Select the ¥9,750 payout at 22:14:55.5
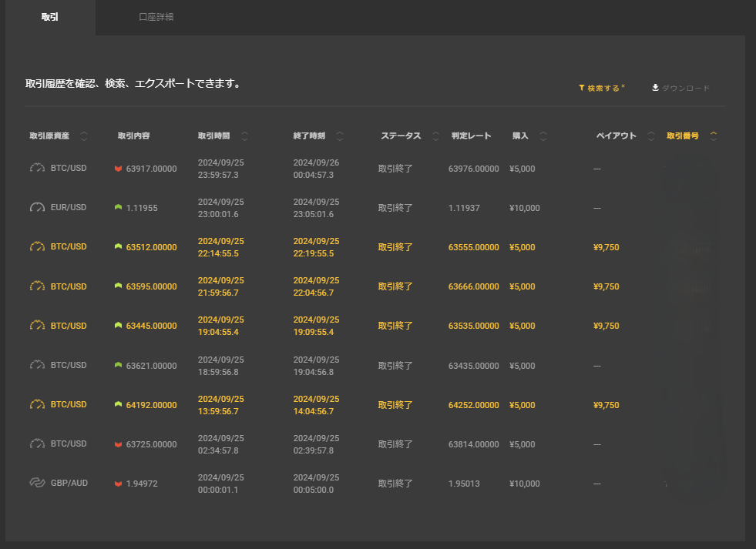This screenshot has height=549, width=756. coord(606,247)
